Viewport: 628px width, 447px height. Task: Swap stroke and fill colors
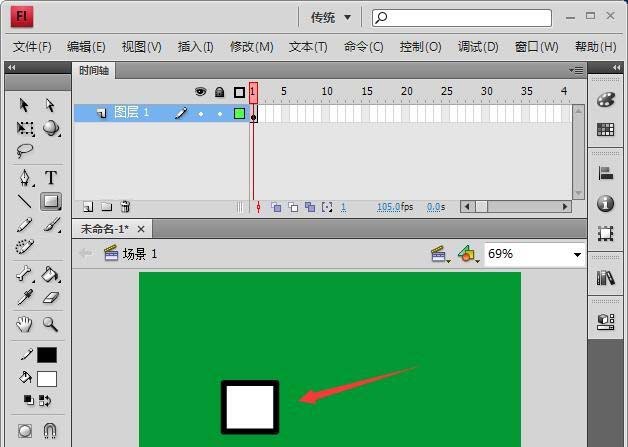click(45, 400)
